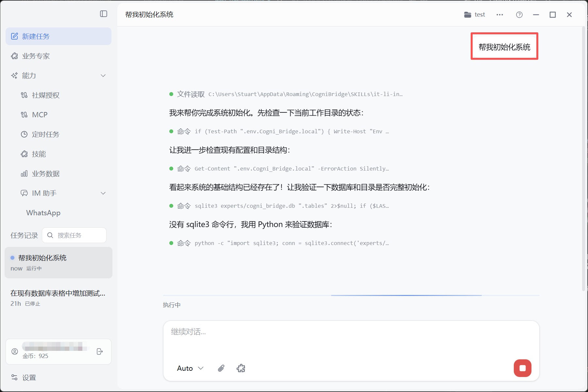
Task: Click the 社媒授权 plug icon
Action: click(24, 95)
